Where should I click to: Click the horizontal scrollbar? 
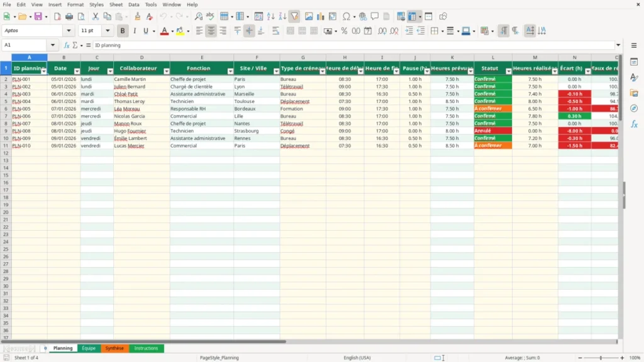[x=143, y=341]
